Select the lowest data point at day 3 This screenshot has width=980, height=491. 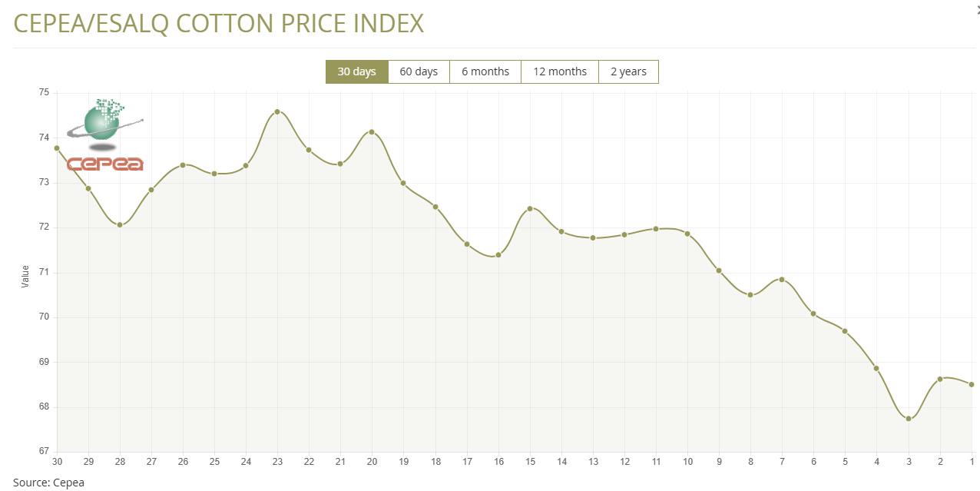909,419
